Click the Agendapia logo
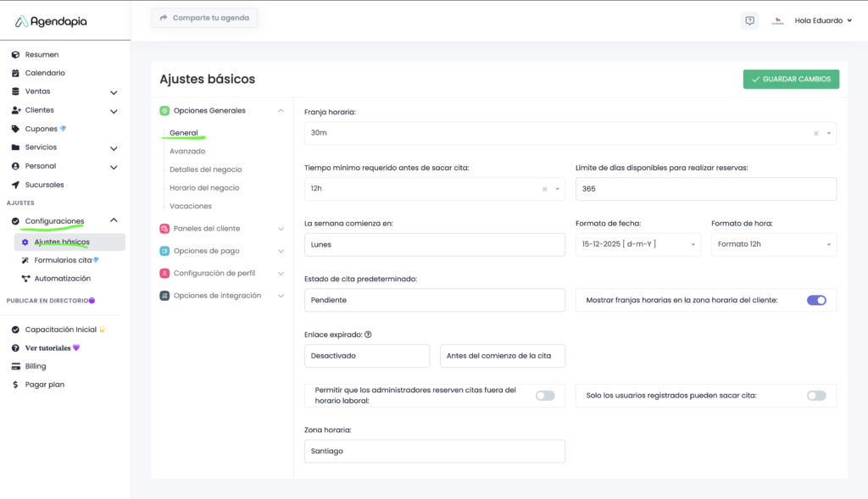This screenshot has height=499, width=868. (51, 21)
